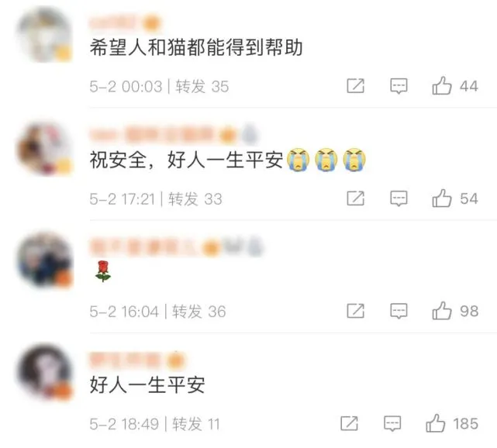The height and width of the screenshot is (448, 497).
Task: Open 转发 35 reposts list
Action: click(202, 87)
